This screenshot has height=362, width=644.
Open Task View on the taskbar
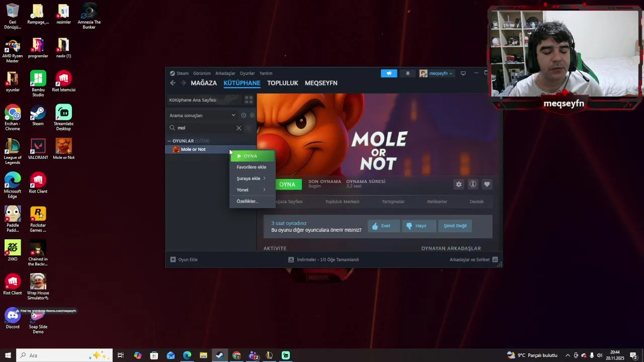121,355
